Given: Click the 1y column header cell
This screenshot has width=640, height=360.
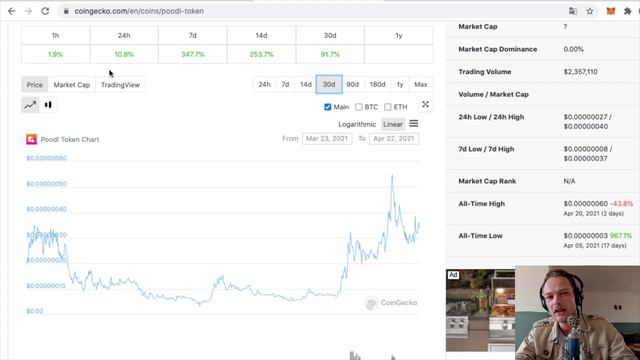Looking at the screenshot, I should click(399, 36).
